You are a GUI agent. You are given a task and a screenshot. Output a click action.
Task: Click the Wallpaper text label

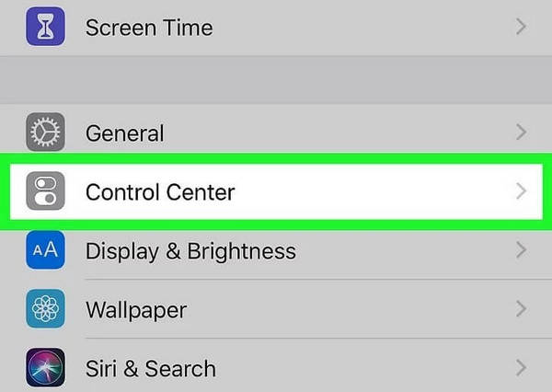pyautogui.click(x=136, y=309)
